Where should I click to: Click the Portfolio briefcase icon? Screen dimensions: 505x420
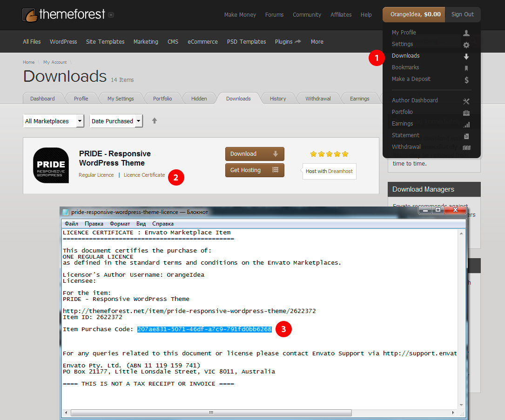click(x=466, y=113)
